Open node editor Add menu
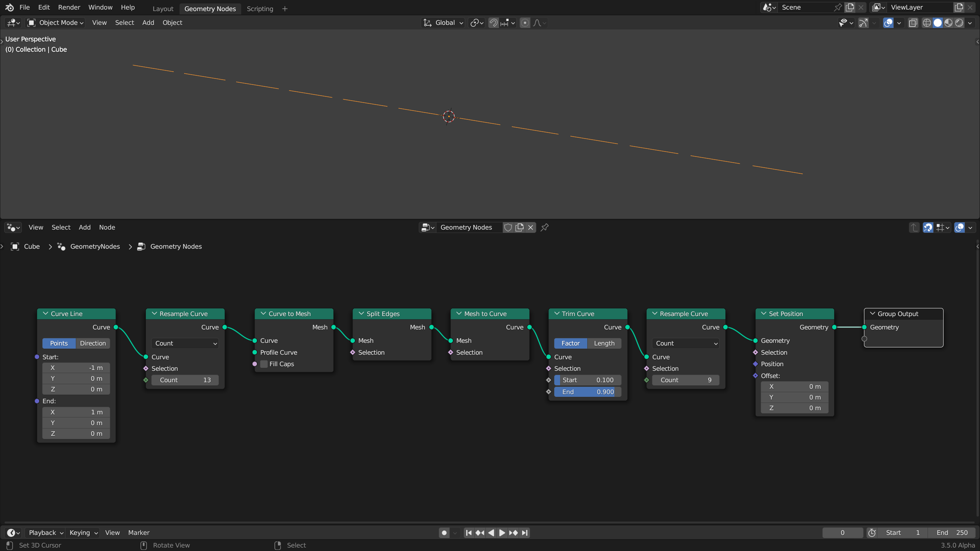Screen dimensions: 980x551 click(x=85, y=228)
